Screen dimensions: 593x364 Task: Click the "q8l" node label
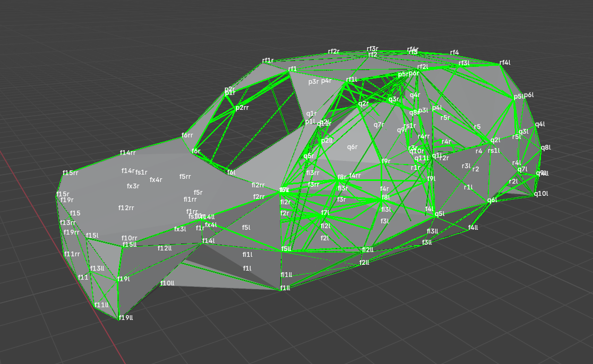(x=546, y=148)
